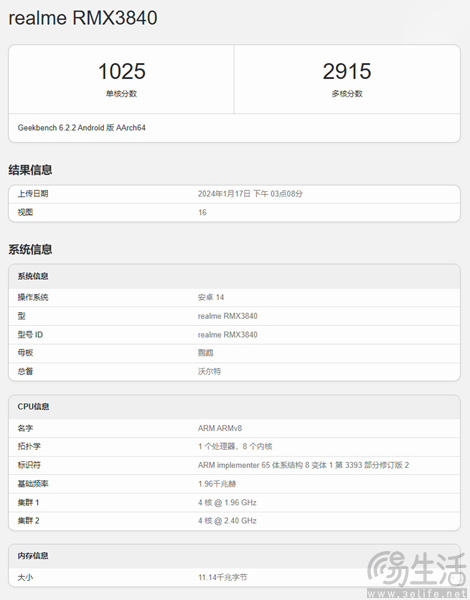Viewport: 470px width, 600px height.
Task: Click the 单核分数 label
Action: point(121,93)
